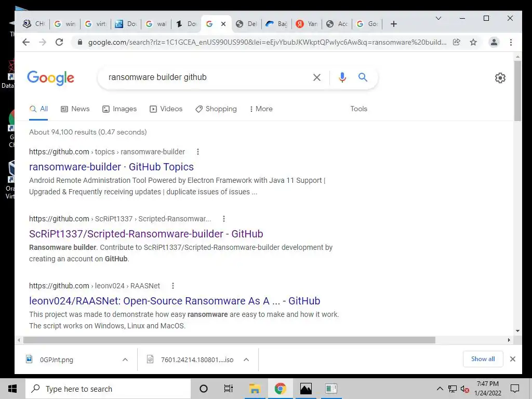The image size is (532, 399).
Task: Select the All results tab
Action: (x=38, y=109)
